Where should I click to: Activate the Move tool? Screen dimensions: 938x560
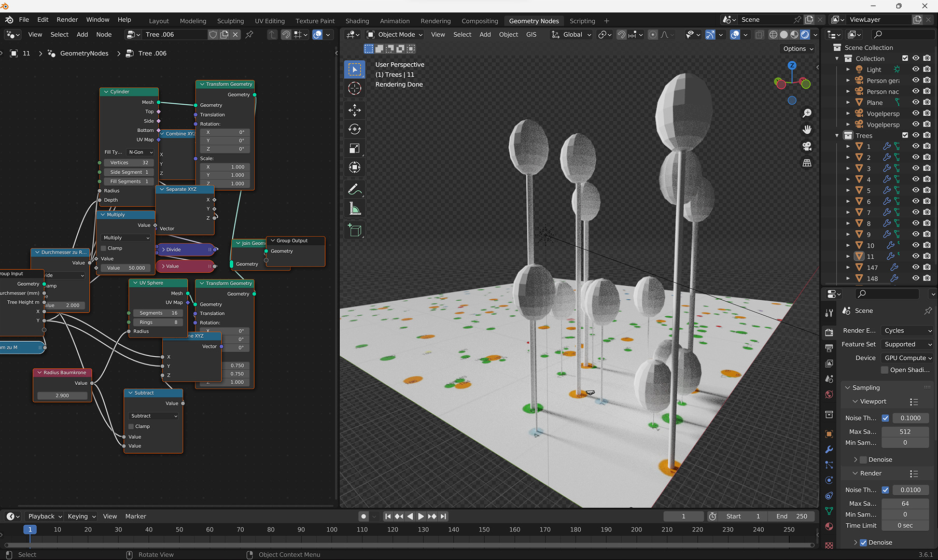pos(355,110)
